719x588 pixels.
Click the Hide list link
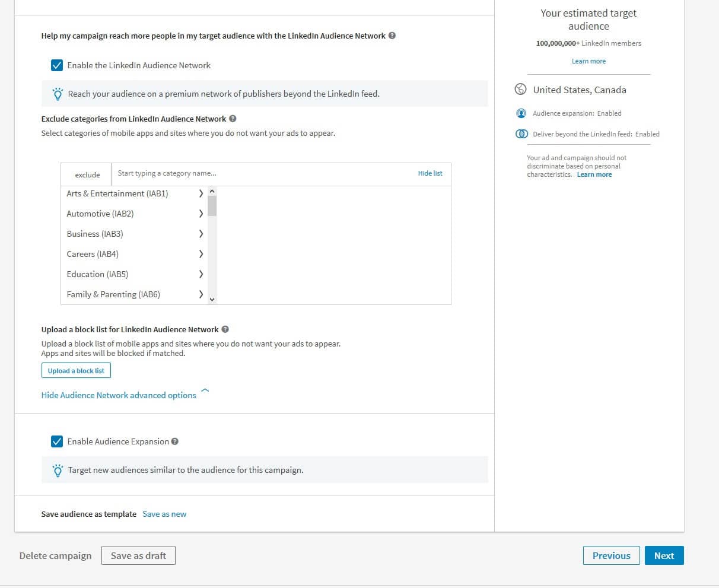pos(430,173)
